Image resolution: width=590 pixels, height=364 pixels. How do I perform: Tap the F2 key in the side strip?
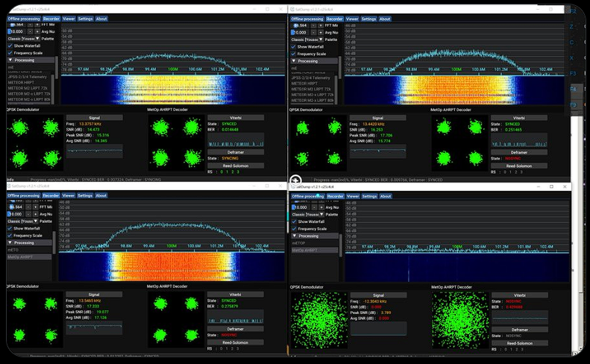click(x=573, y=11)
